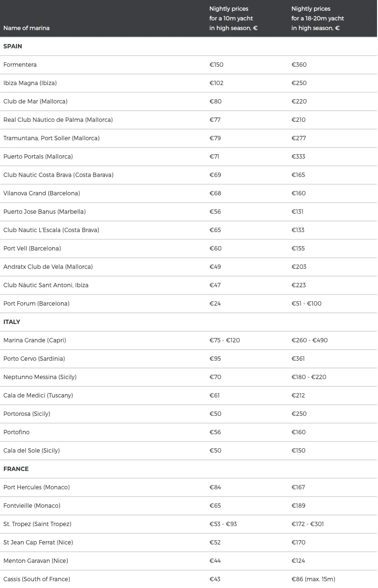Select Club de Mar (Mallorca) row
This screenshot has width=378, height=588.
pos(189,102)
